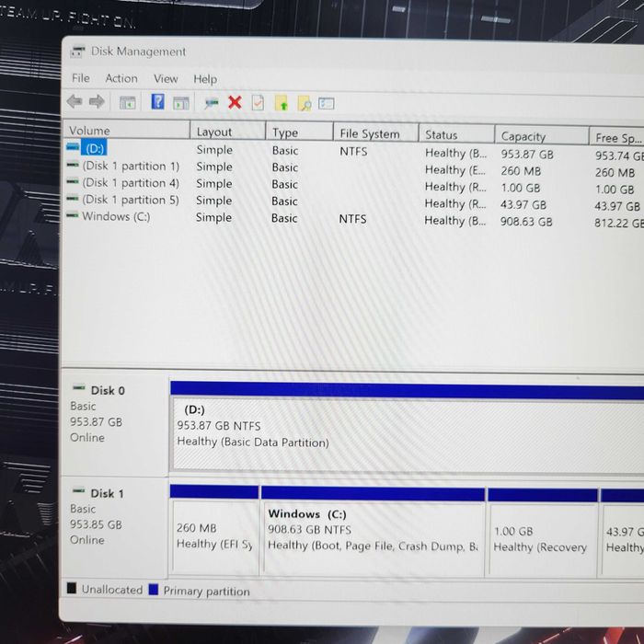Select the (Disk 1 partition 1) row
The width and height of the screenshot is (644, 644).
(353, 168)
